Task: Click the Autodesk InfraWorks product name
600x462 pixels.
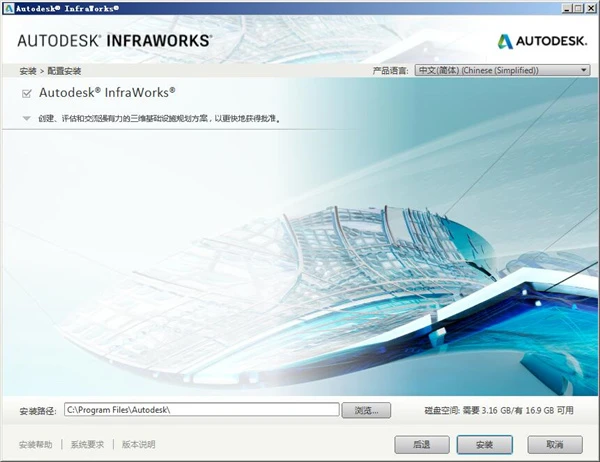Action: (107, 93)
